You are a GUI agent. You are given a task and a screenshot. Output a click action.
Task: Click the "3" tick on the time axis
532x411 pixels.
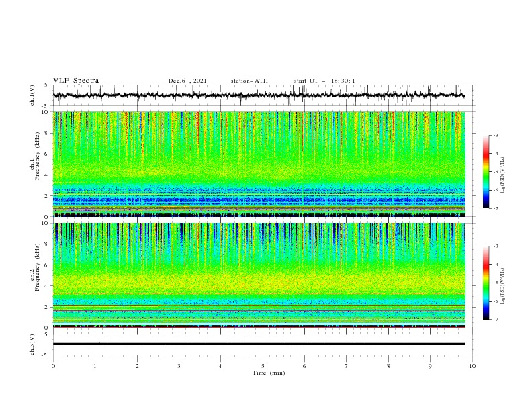point(179,366)
